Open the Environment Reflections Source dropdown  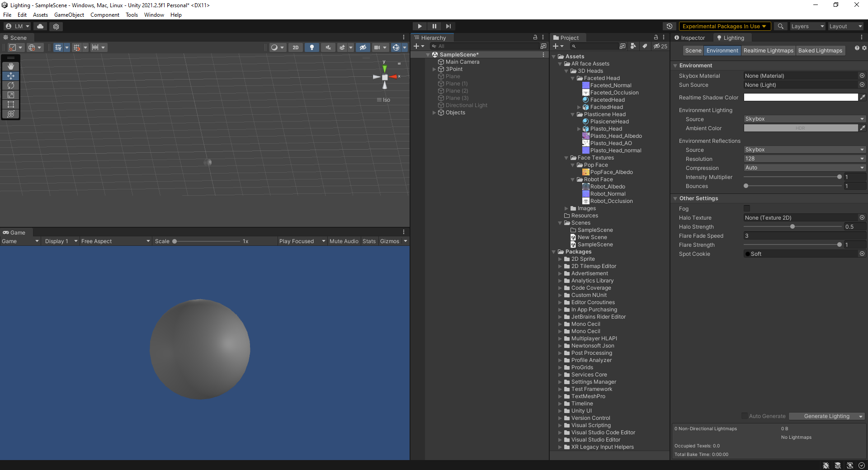(805, 150)
